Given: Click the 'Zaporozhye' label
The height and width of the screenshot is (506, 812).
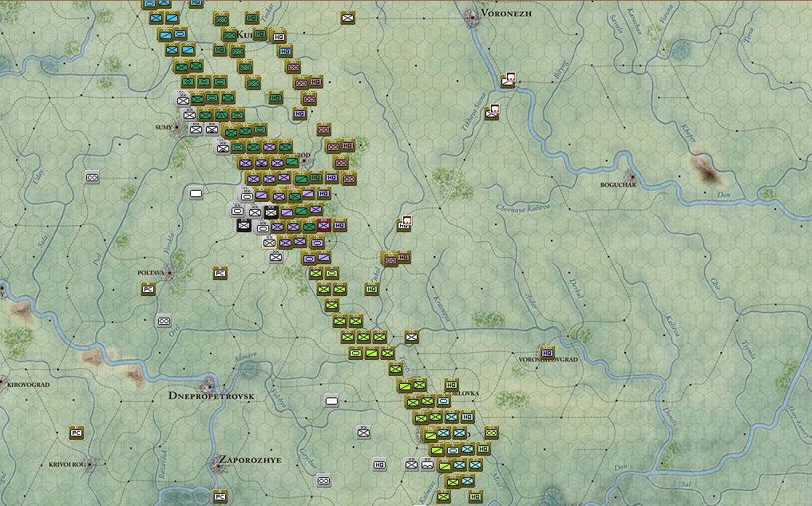Looking at the screenshot, I should pos(250,460).
